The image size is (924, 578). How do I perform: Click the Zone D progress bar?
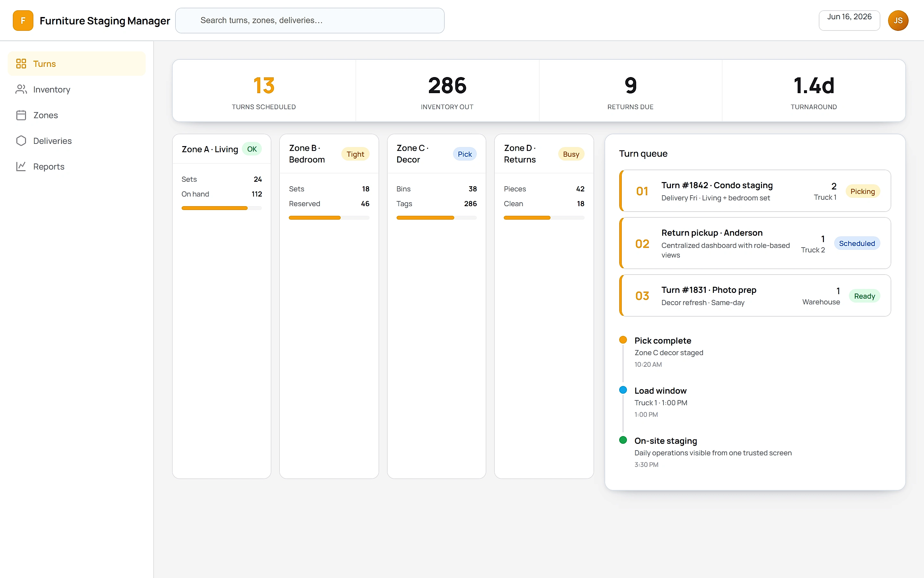click(x=544, y=217)
